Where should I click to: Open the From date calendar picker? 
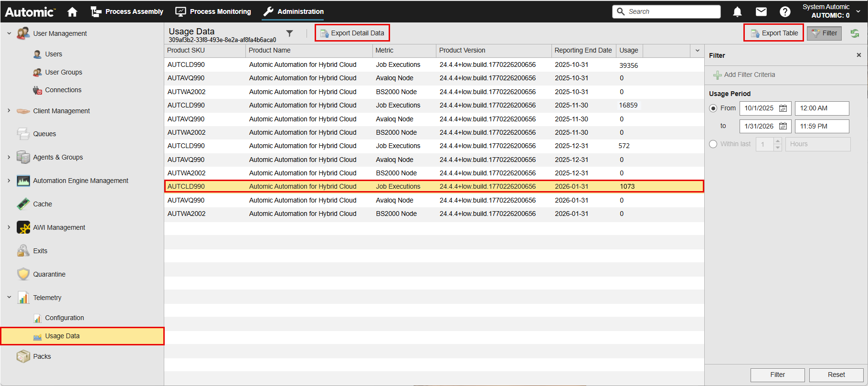click(x=783, y=108)
